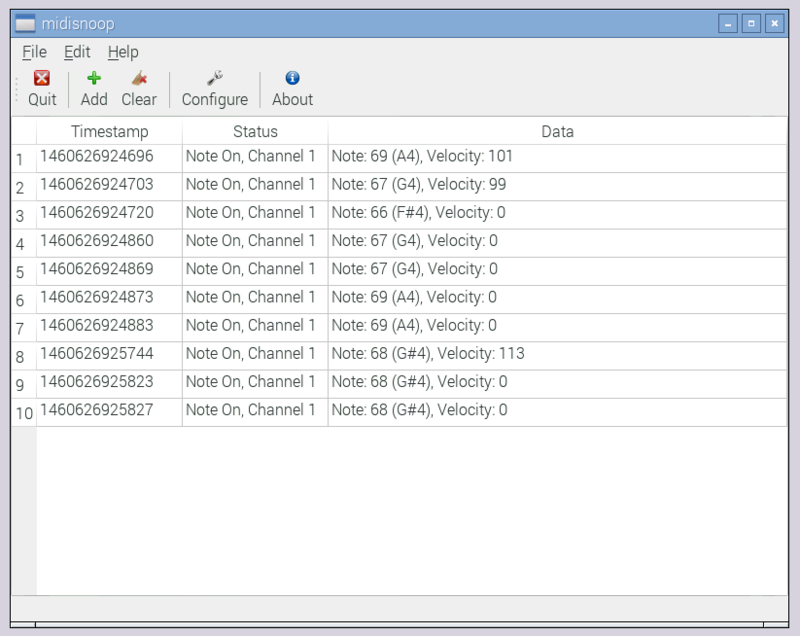The width and height of the screenshot is (800, 636).
Task: Select timestamp cell 1460626924869
Action: pyautogui.click(x=109, y=271)
